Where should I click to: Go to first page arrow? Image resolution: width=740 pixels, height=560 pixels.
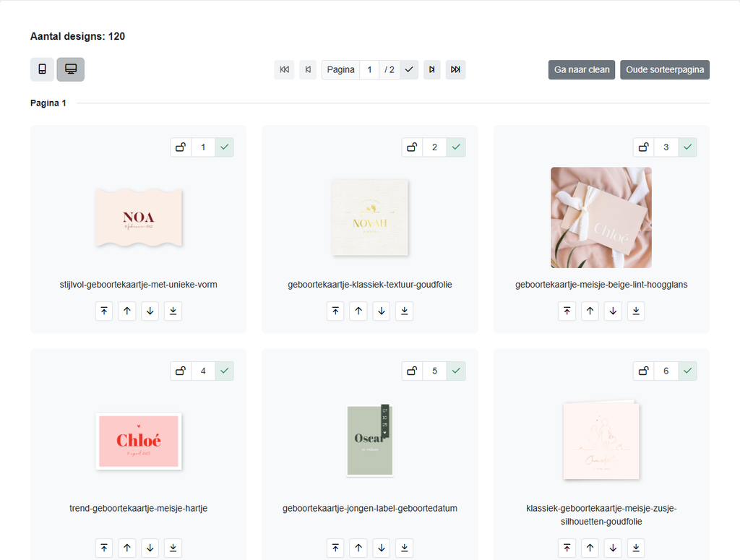coord(284,70)
